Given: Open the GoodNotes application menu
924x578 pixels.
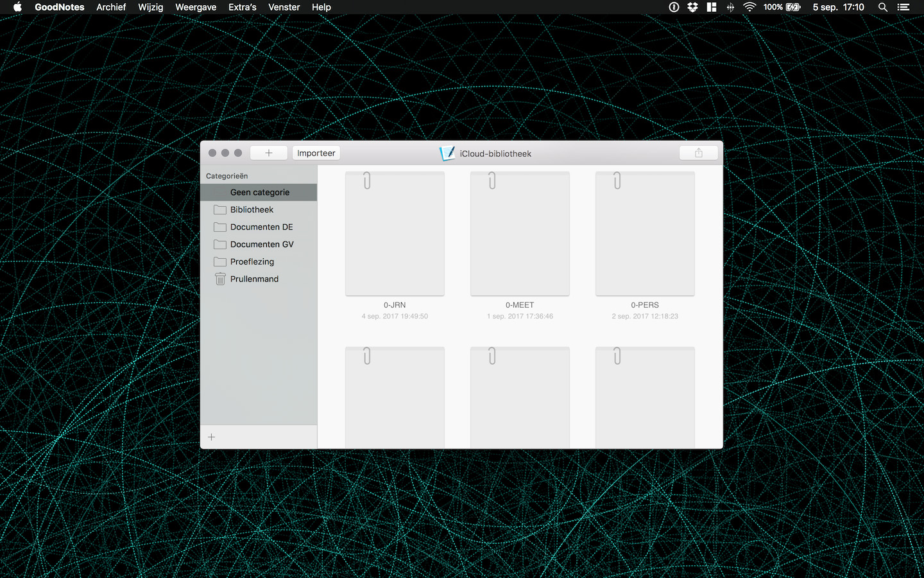Looking at the screenshot, I should (x=60, y=7).
